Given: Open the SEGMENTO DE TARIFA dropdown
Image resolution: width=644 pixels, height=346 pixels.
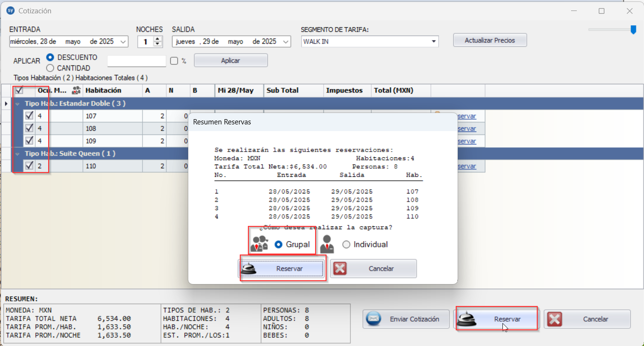Looking at the screenshot, I should [x=434, y=41].
